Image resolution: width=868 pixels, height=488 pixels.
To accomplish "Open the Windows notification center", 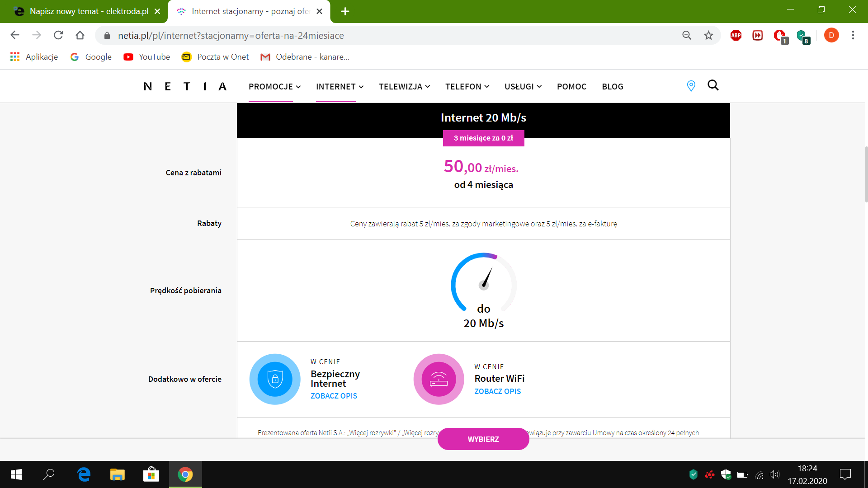I will click(845, 474).
